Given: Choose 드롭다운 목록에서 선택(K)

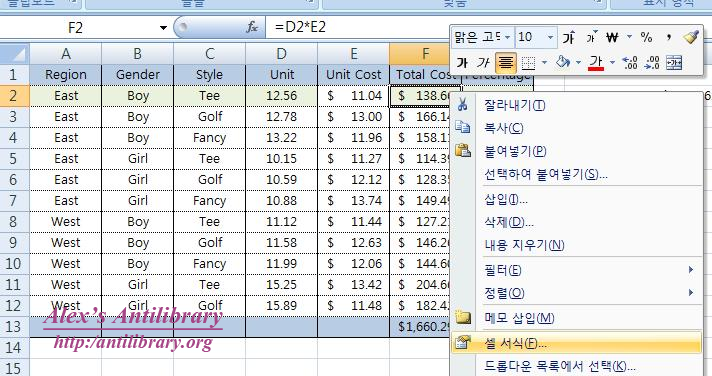Looking at the screenshot, I should (x=577, y=366).
